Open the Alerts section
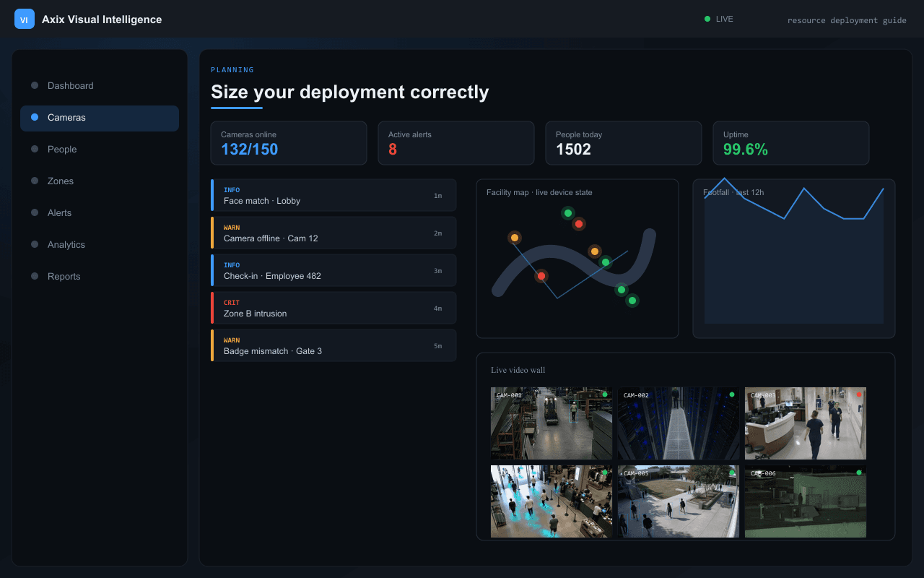The height and width of the screenshot is (578, 924). [x=100, y=212]
